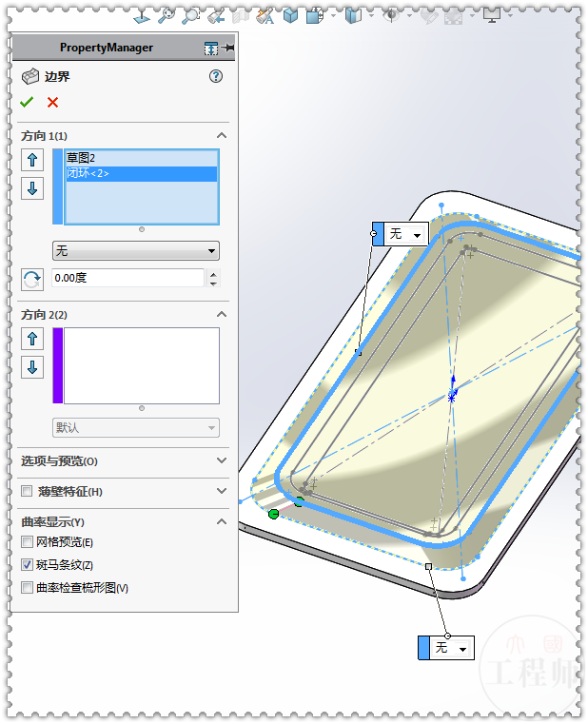This screenshot has height=724, width=588.
Task: Uncheck 斑马条纹(Z) checkbox
Action: pyautogui.click(x=27, y=564)
